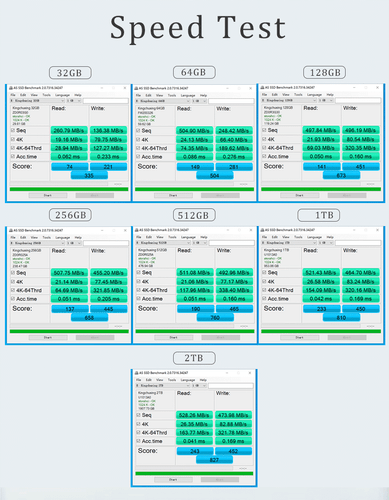Click the drive icon in 64GB window's drive selector
Viewport: 389px width, 500px height.
[x=137, y=101]
